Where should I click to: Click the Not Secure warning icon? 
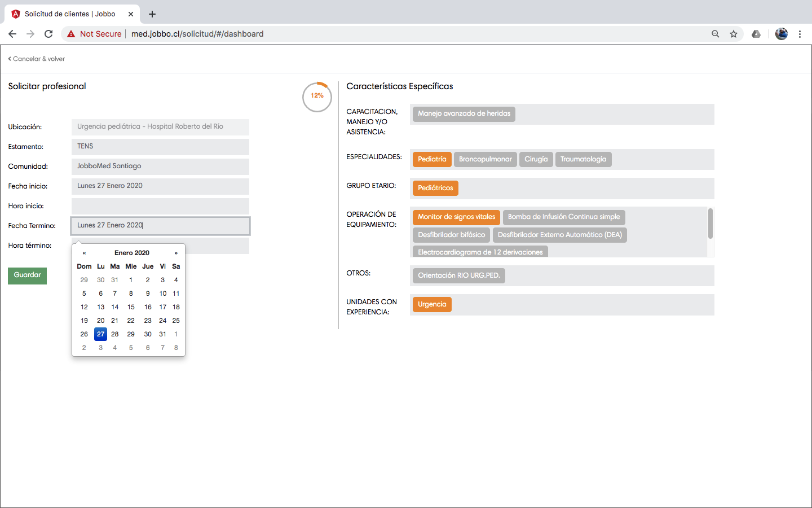click(x=71, y=34)
